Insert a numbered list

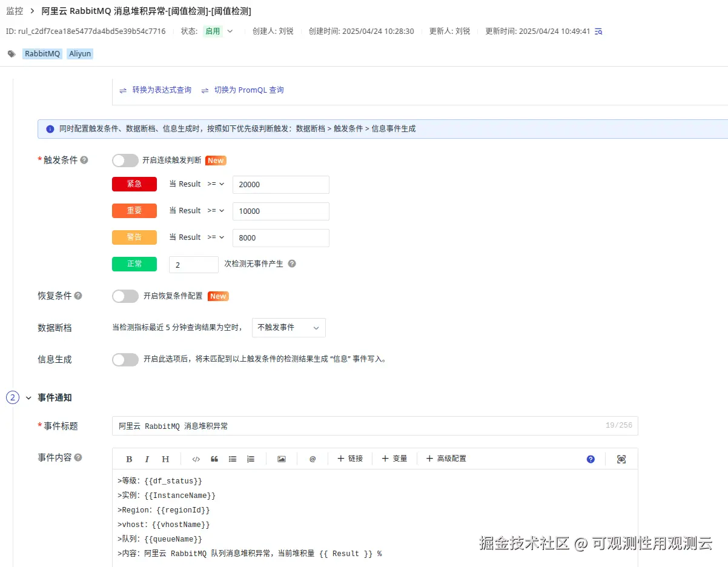(251, 459)
